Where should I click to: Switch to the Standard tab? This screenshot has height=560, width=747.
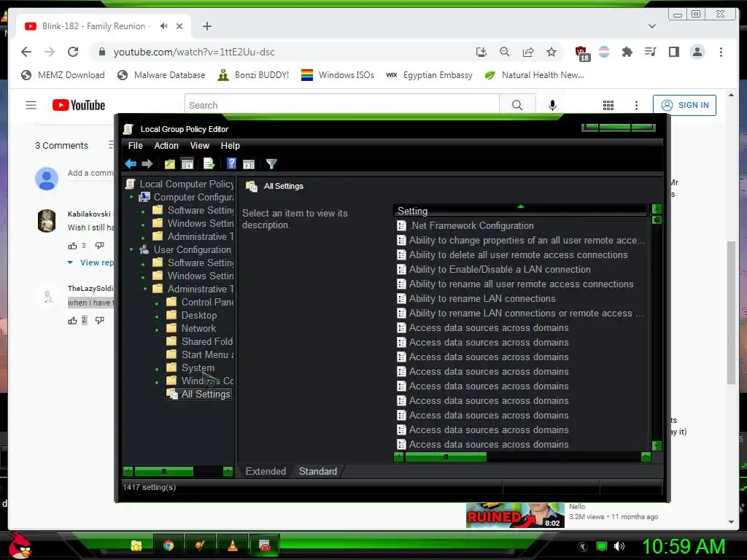click(318, 472)
